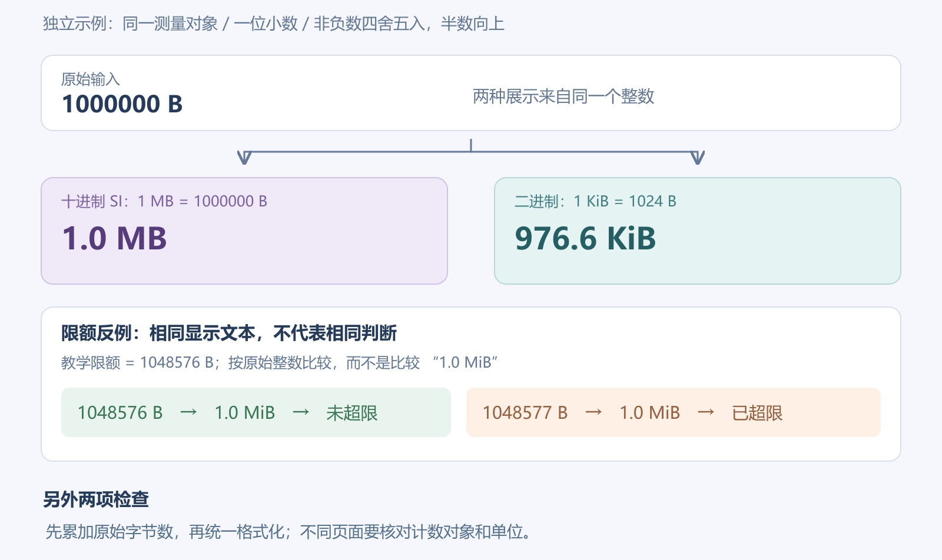Click the heading 限额反例：相同显示文本，不代表相同判断
Image resolution: width=942 pixels, height=560 pixels.
229,333
